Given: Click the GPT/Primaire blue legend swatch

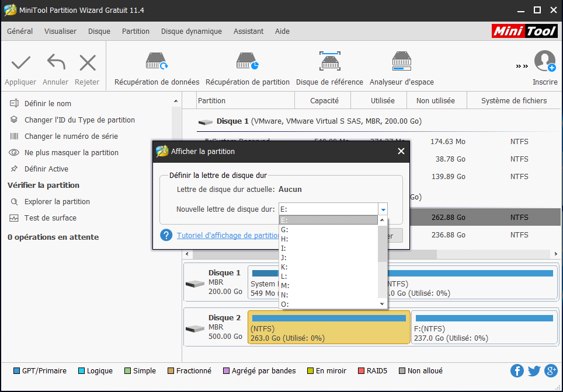Looking at the screenshot, I should 16,370.
